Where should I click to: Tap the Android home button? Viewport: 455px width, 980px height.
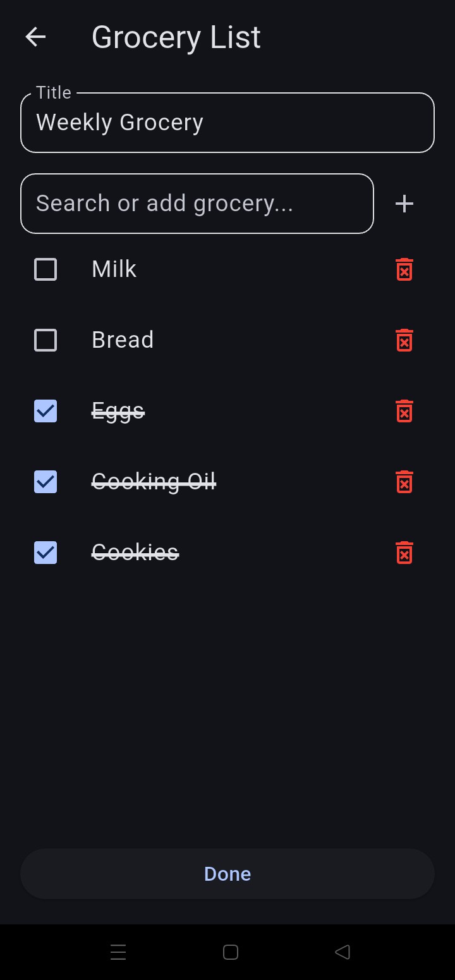pyautogui.click(x=231, y=952)
